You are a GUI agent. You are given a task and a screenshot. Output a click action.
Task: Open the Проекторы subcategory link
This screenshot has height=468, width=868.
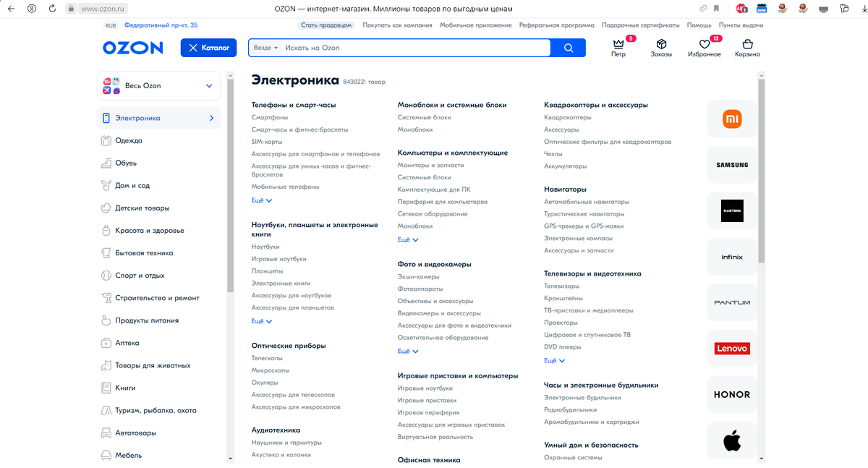coord(561,323)
